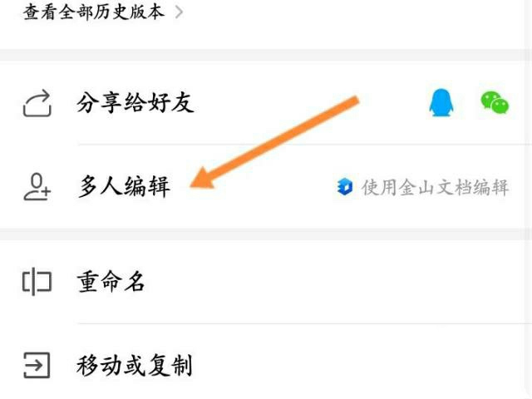Image resolution: width=532 pixels, height=399 pixels.
Task: Click the orange arrow pointing to 多人编辑
Action: tap(273, 142)
